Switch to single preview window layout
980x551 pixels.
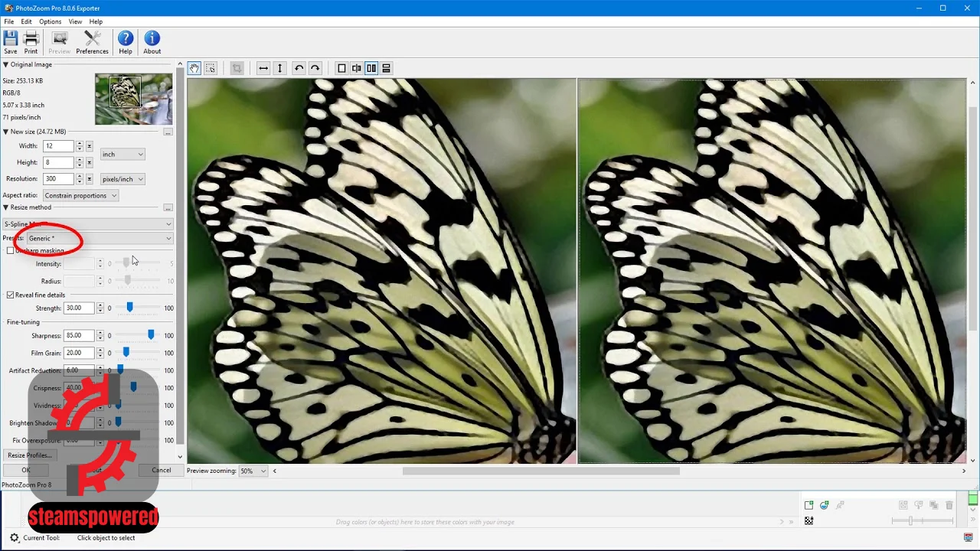342,68
